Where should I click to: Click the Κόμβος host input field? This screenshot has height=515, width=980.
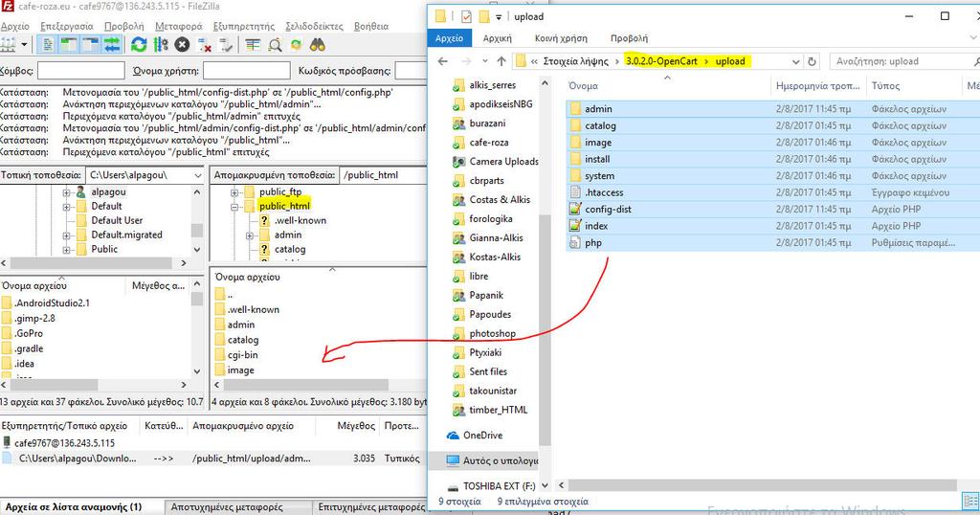click(81, 71)
